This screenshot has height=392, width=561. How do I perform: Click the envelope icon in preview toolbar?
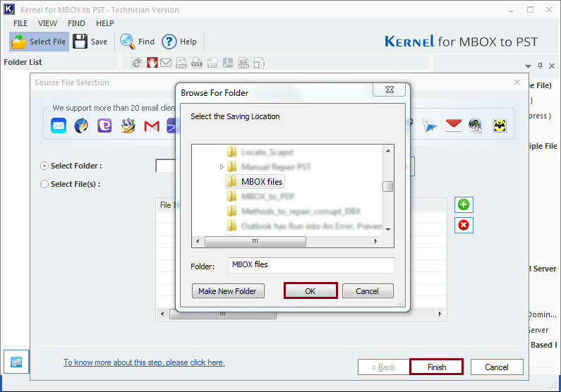[x=166, y=63]
